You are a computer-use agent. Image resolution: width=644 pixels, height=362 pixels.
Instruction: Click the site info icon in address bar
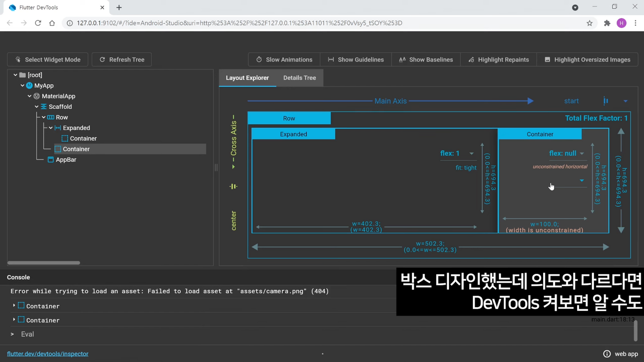(70, 23)
